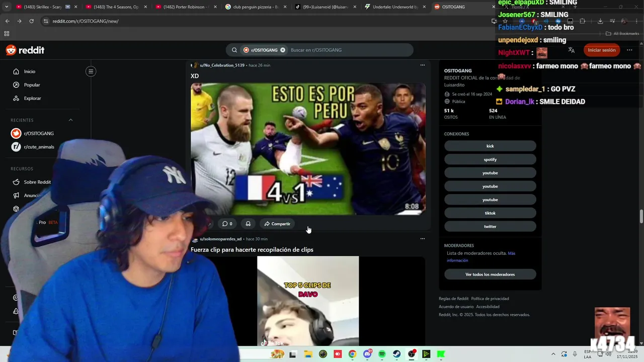Screen dimensions: 644x362
Task: Open Steam from the taskbar
Action: [397, 354]
